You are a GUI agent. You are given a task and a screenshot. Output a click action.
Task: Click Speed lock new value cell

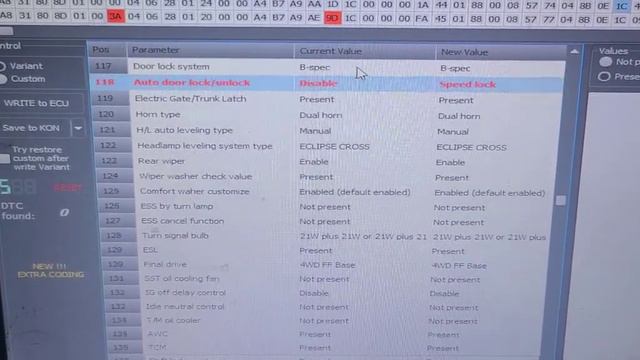click(x=467, y=84)
